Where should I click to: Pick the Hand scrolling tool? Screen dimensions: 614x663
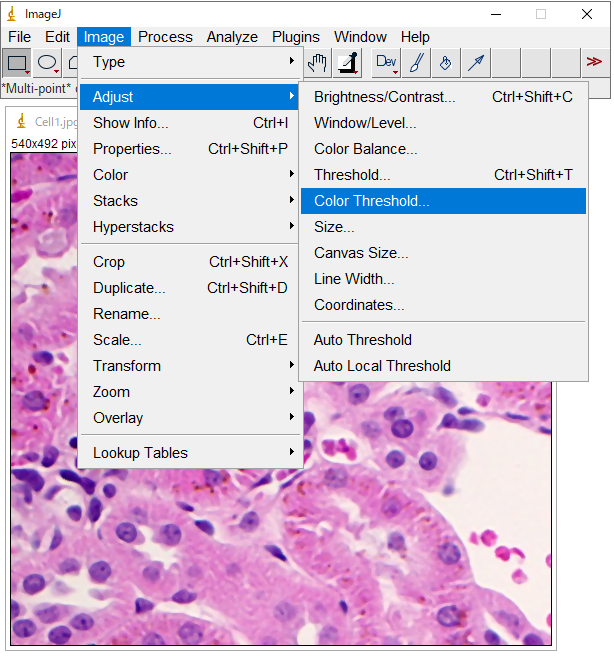coord(317,63)
